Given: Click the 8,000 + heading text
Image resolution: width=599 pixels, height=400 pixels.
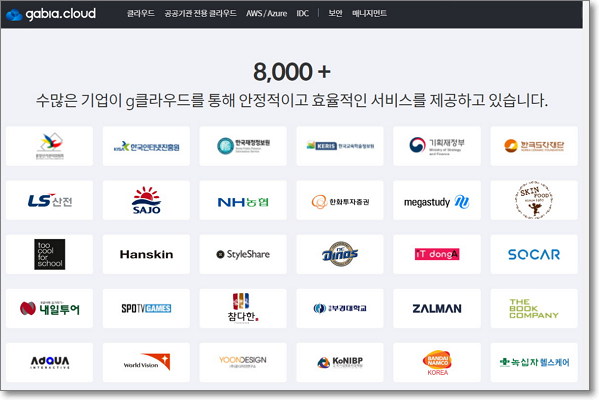Looking at the screenshot, I should pyautogui.click(x=292, y=72).
